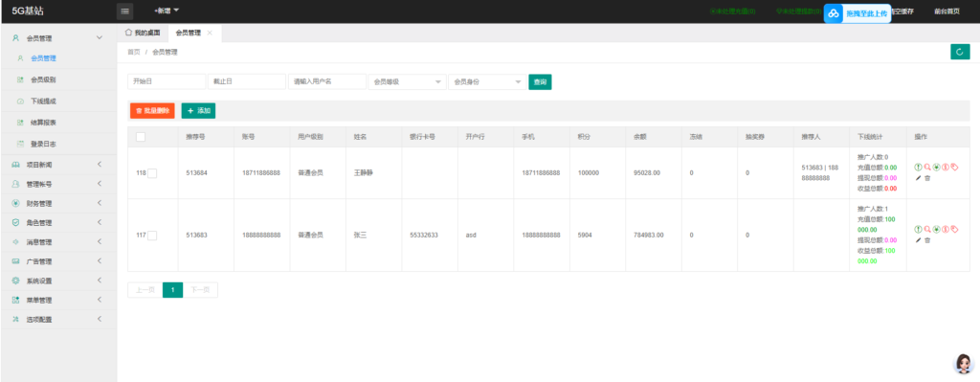Click the 广告管理 image sidebar icon

pyautogui.click(x=15, y=261)
